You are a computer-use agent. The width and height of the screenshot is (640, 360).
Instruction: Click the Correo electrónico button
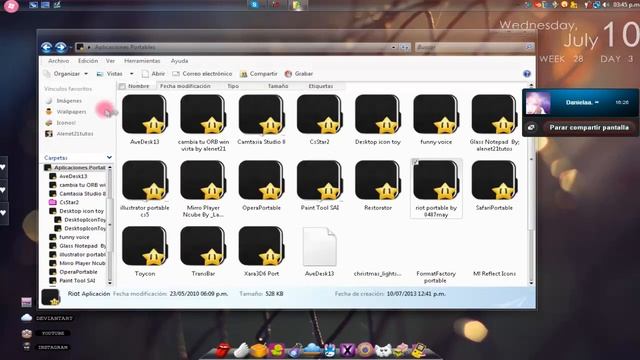202,74
